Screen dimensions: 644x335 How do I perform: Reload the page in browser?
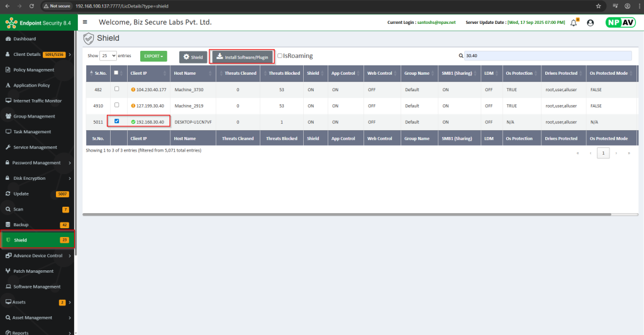[31, 6]
